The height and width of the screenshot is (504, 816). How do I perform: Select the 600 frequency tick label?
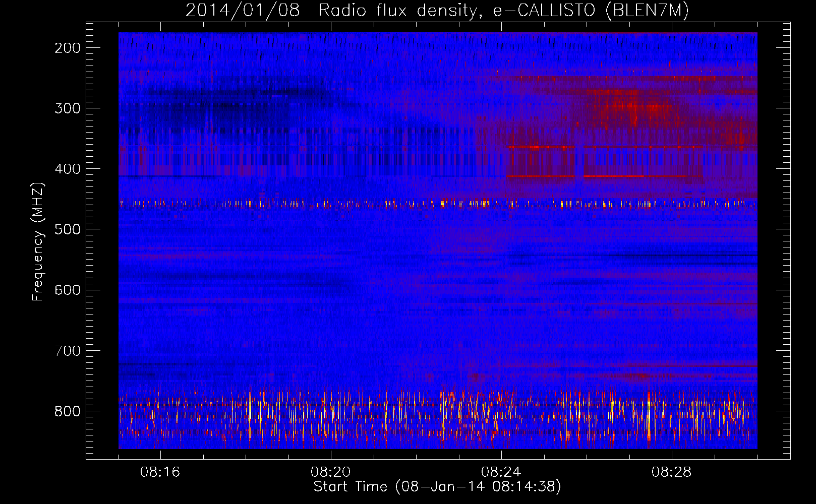tap(68, 290)
